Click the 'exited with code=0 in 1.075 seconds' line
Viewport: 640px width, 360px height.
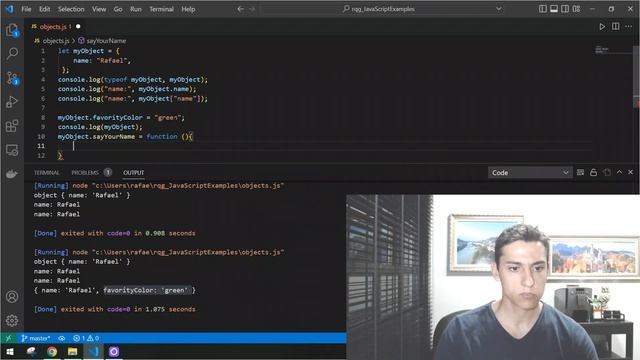click(128, 309)
